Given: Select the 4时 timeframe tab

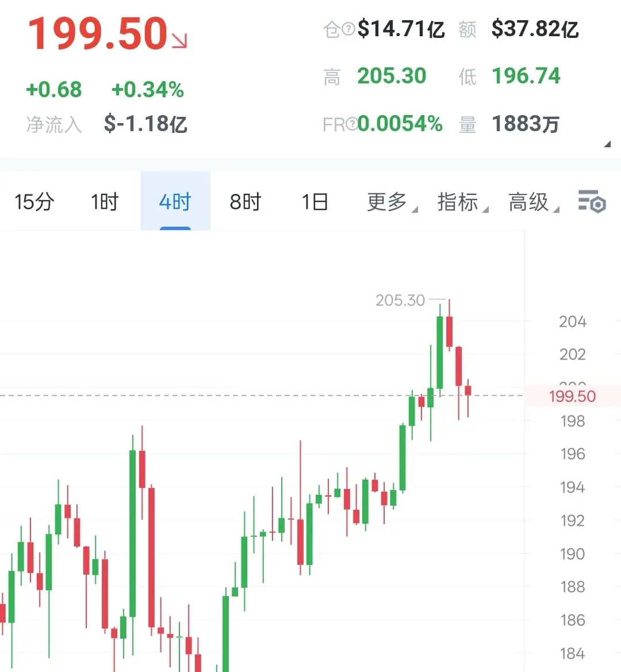Looking at the screenshot, I should (175, 201).
